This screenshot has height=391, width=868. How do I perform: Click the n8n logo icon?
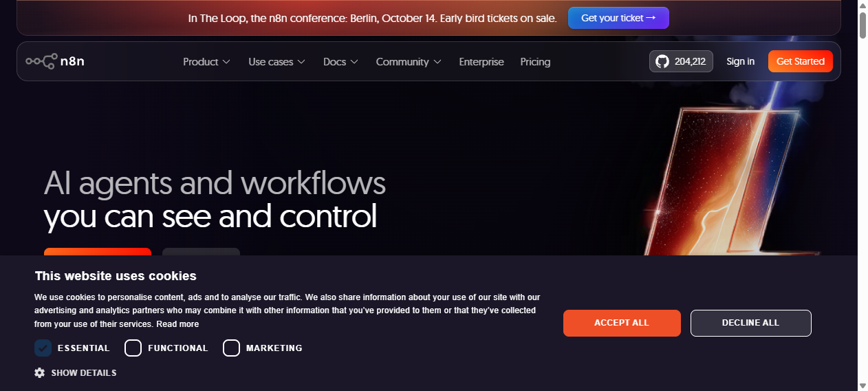(x=55, y=61)
